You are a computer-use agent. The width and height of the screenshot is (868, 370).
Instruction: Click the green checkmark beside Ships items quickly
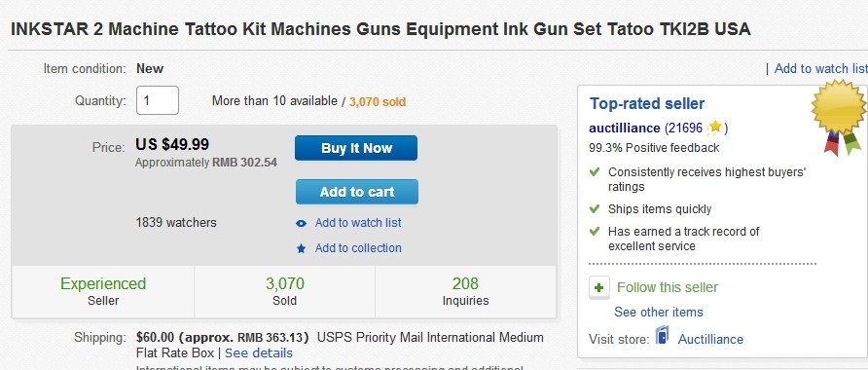[x=595, y=208]
